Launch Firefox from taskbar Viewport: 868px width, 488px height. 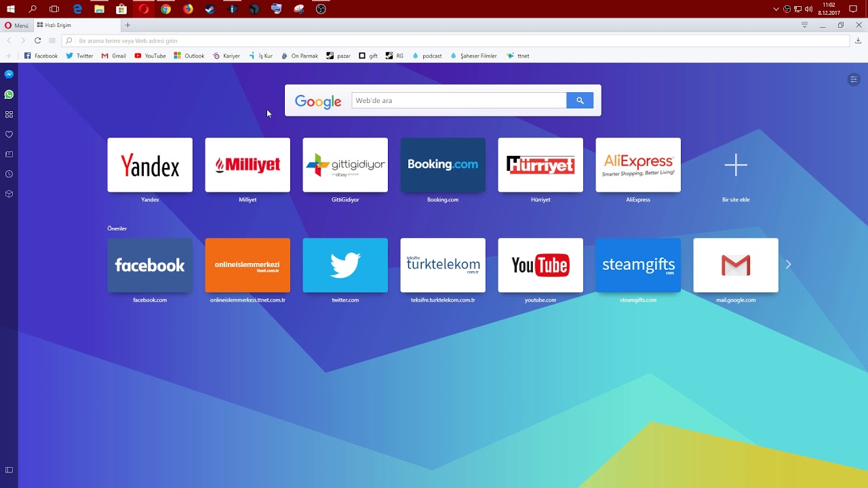click(x=188, y=9)
